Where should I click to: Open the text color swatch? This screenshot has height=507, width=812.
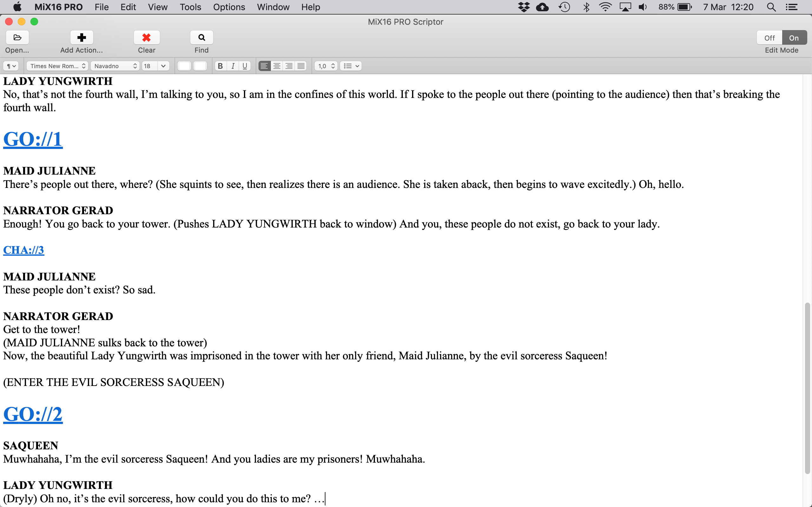184,66
